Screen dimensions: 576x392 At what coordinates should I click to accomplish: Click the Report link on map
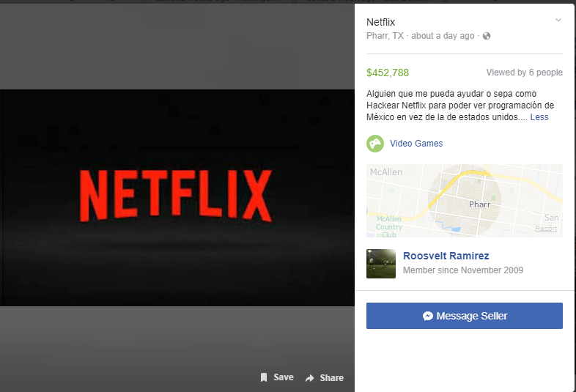pyautogui.click(x=546, y=229)
